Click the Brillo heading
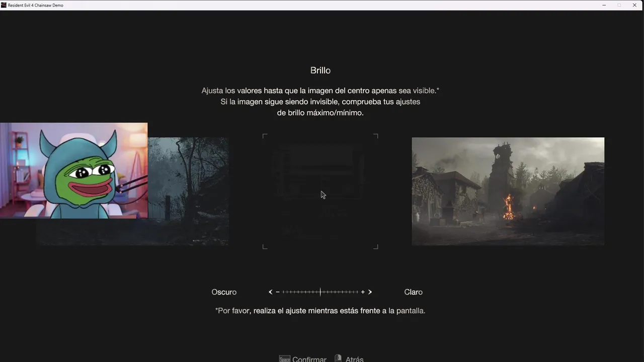644x362 pixels. [x=320, y=70]
